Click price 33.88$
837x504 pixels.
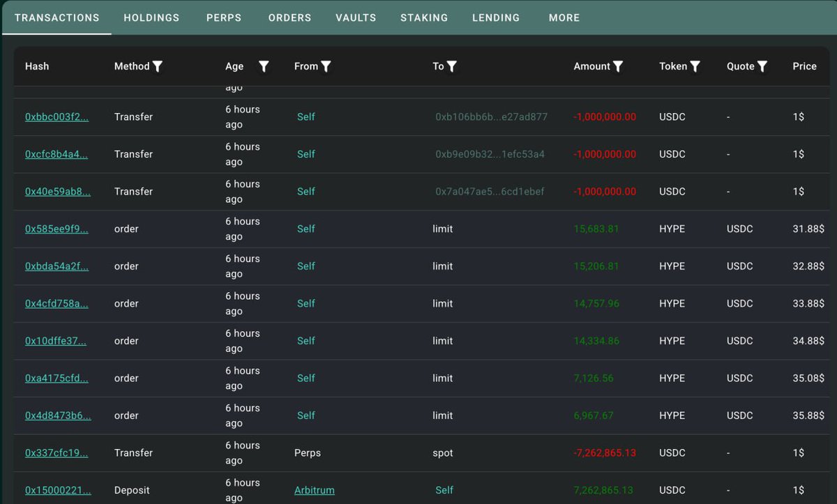(808, 304)
